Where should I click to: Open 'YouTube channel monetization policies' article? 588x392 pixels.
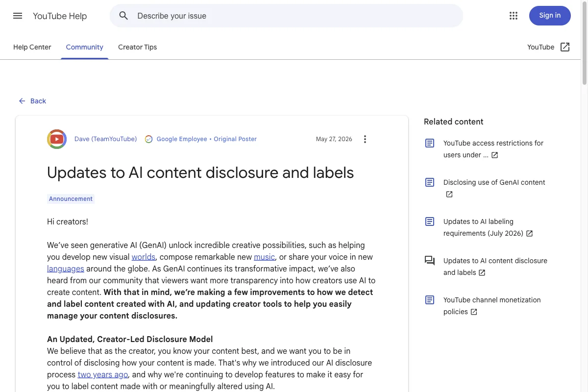492,306
